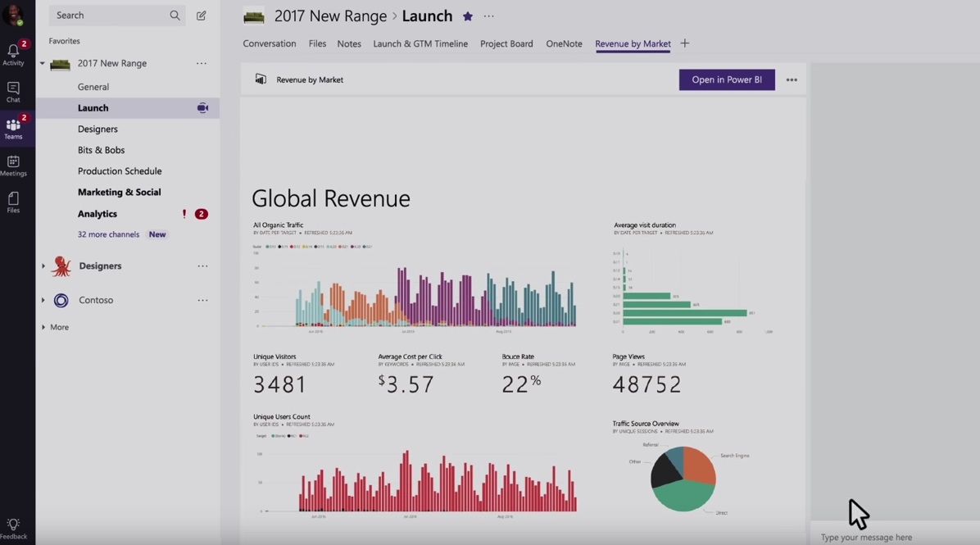The image size is (980, 545).
Task: Switch to the Conversation tab
Action: tap(270, 43)
